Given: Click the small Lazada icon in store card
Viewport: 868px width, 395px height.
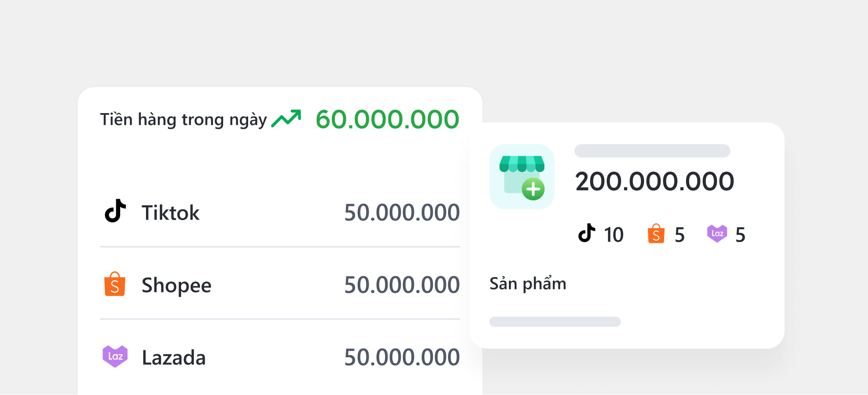Looking at the screenshot, I should click(x=717, y=234).
